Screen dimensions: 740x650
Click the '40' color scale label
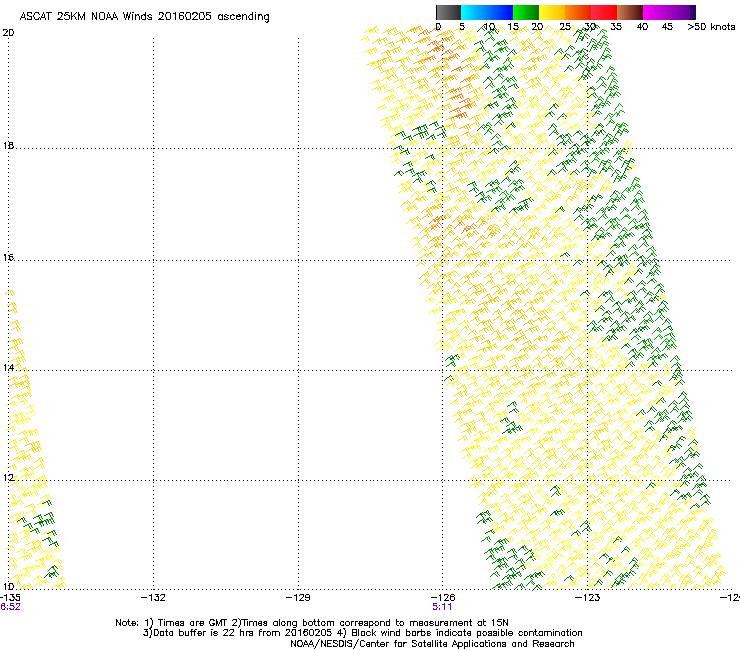pos(642,27)
